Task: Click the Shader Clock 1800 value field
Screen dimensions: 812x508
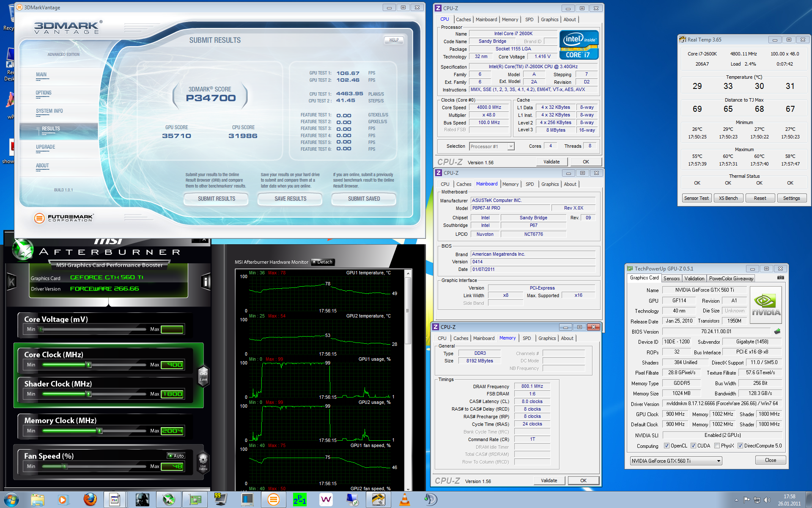Action: point(172,394)
